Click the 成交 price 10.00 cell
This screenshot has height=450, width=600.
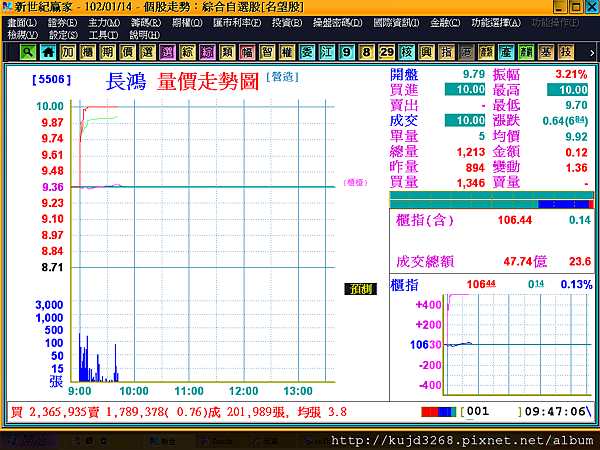465,121
